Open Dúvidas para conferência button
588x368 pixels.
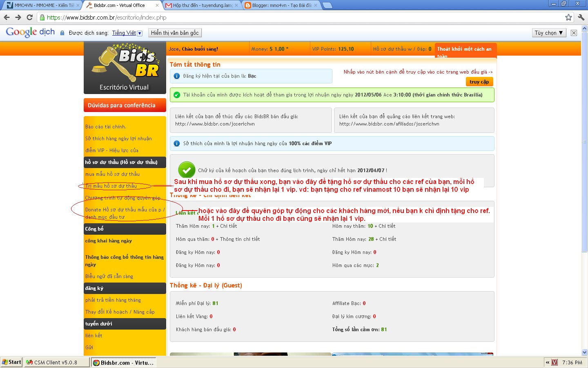point(125,105)
